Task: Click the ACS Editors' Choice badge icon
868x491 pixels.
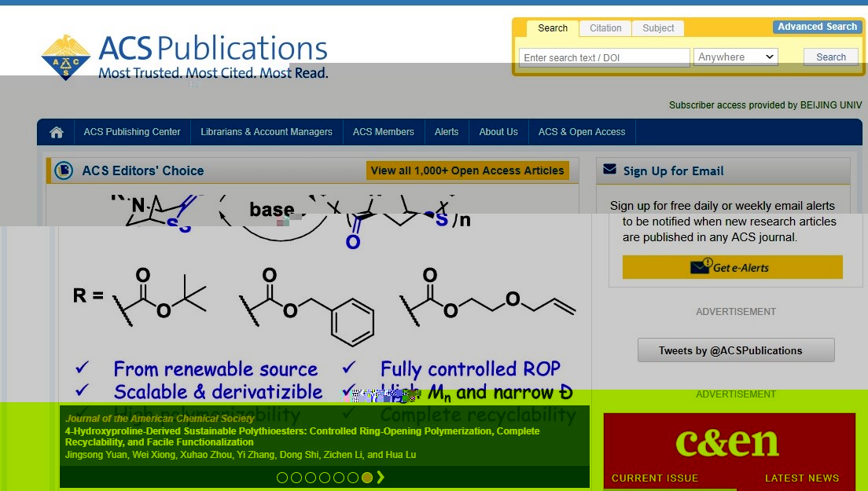Action: (x=64, y=170)
